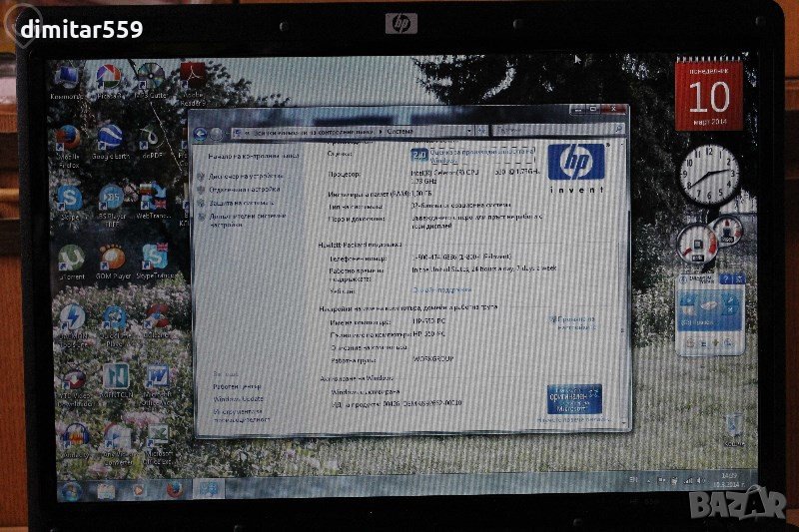Open the Google Earth desktop icon
The width and height of the screenshot is (799, 532).
109,138
